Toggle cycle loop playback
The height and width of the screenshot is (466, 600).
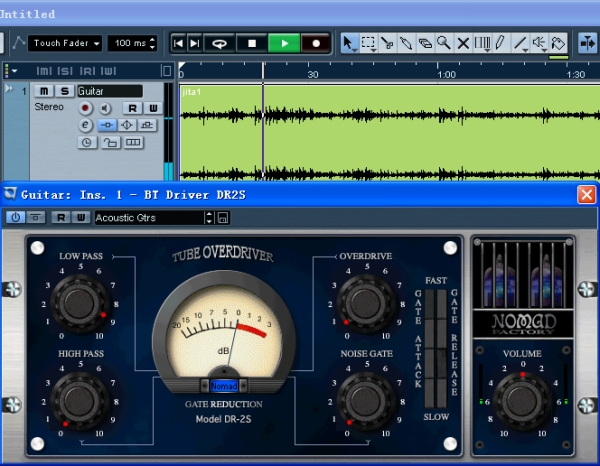(220, 43)
